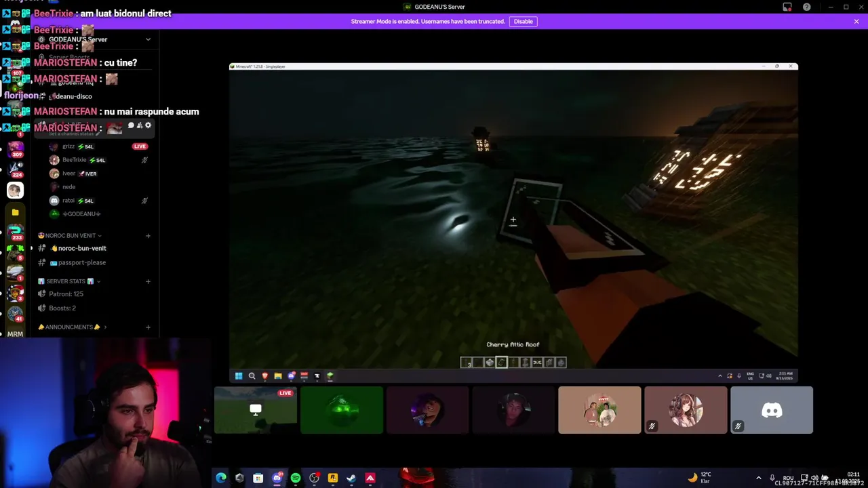868x488 pixels.
Task: Open Minecraft icon in the streamed taskbar
Action: coord(330,376)
